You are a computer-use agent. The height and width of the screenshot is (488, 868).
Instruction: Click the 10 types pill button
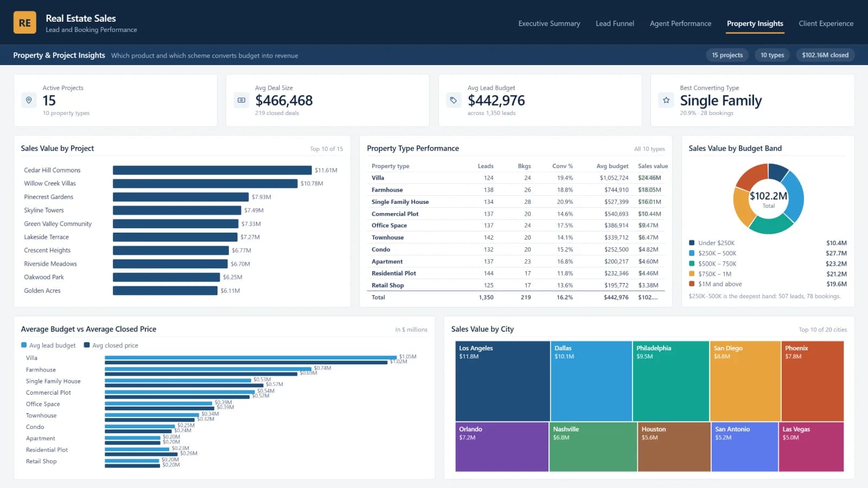tap(772, 55)
